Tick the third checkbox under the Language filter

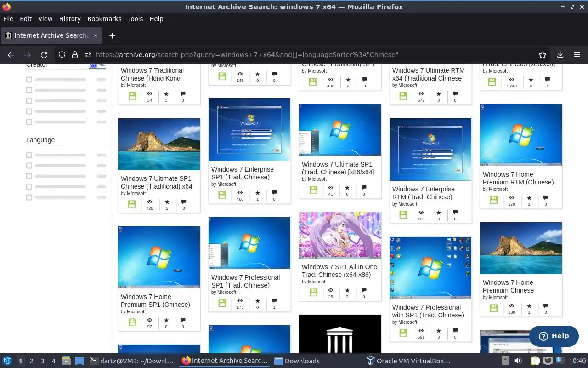tap(29, 176)
